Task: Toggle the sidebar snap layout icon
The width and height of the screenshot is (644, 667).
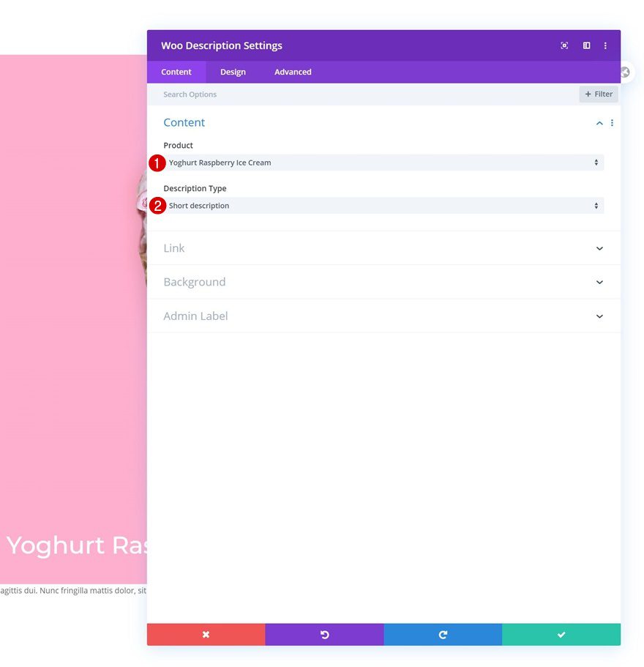Action: (586, 45)
